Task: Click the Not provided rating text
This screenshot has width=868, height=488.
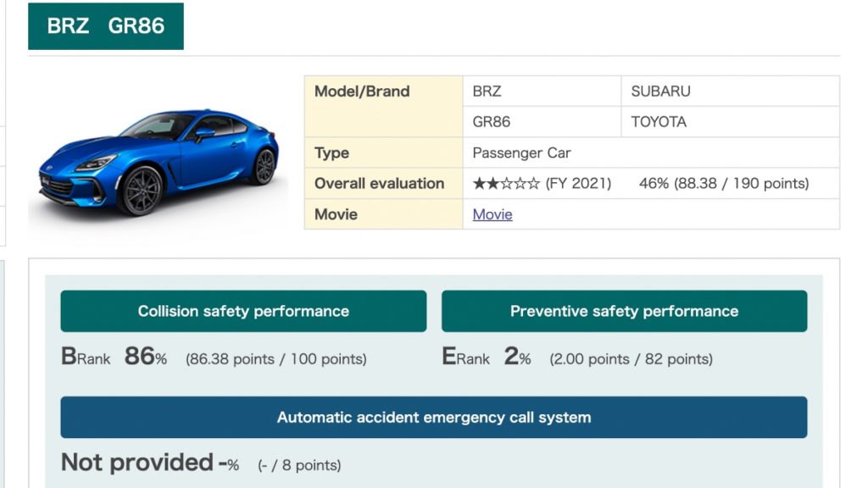Action: 137,463
